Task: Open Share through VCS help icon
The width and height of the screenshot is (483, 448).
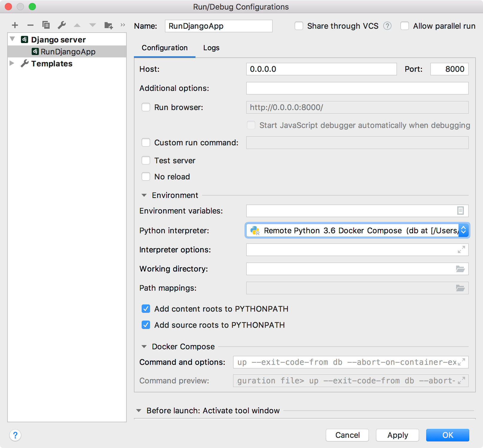Action: pos(387,26)
